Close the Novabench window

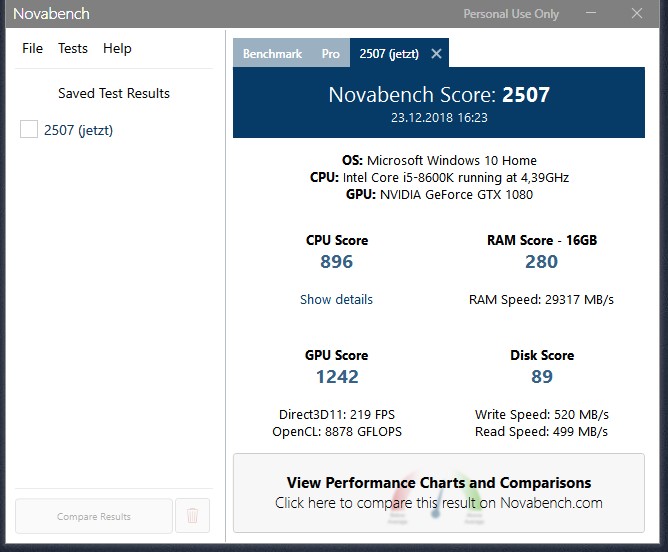click(x=637, y=14)
